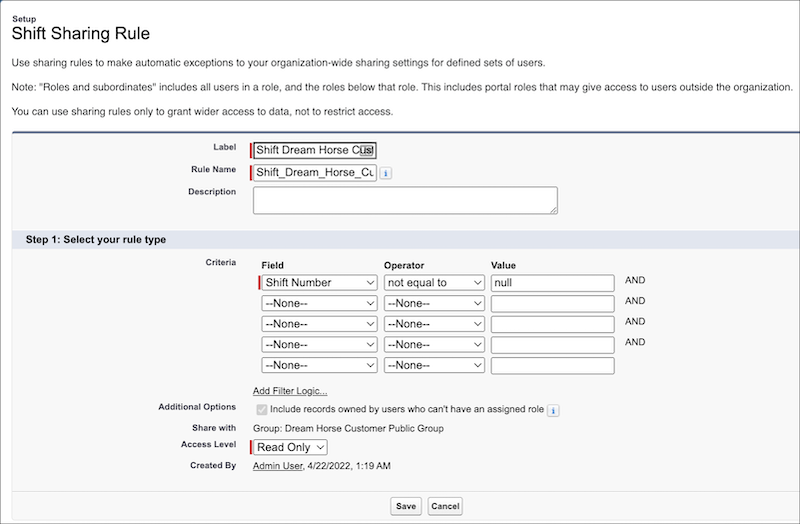Click the 'Access Level' label
The width and height of the screenshot is (800, 524).
click(208, 444)
